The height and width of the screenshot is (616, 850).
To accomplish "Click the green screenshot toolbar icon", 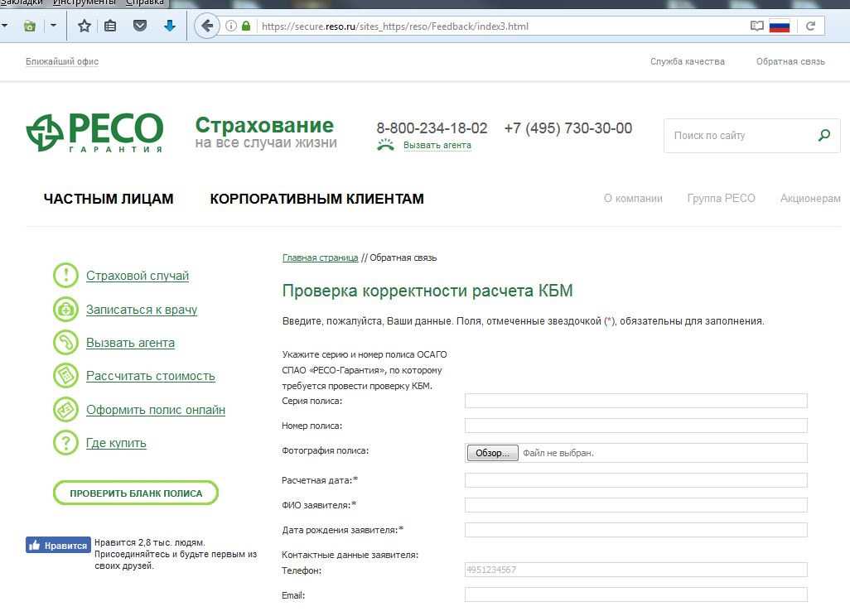I will [x=30, y=26].
